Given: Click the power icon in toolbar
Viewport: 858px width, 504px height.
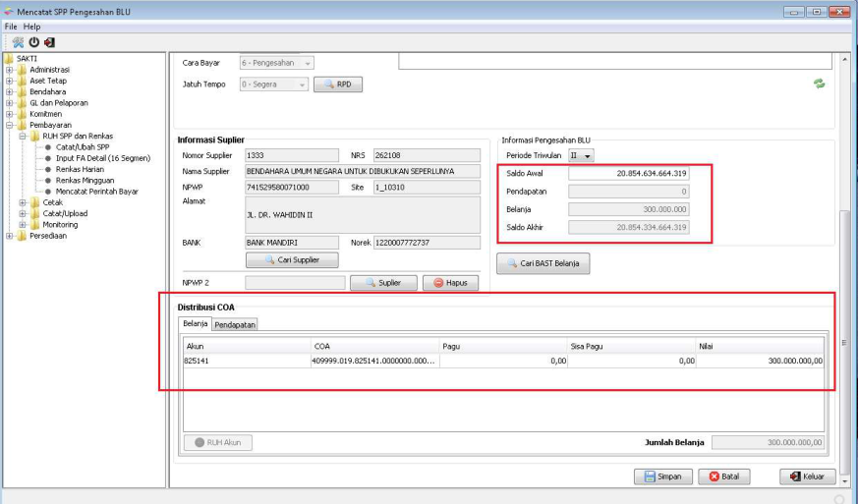Looking at the screenshot, I should tap(34, 42).
